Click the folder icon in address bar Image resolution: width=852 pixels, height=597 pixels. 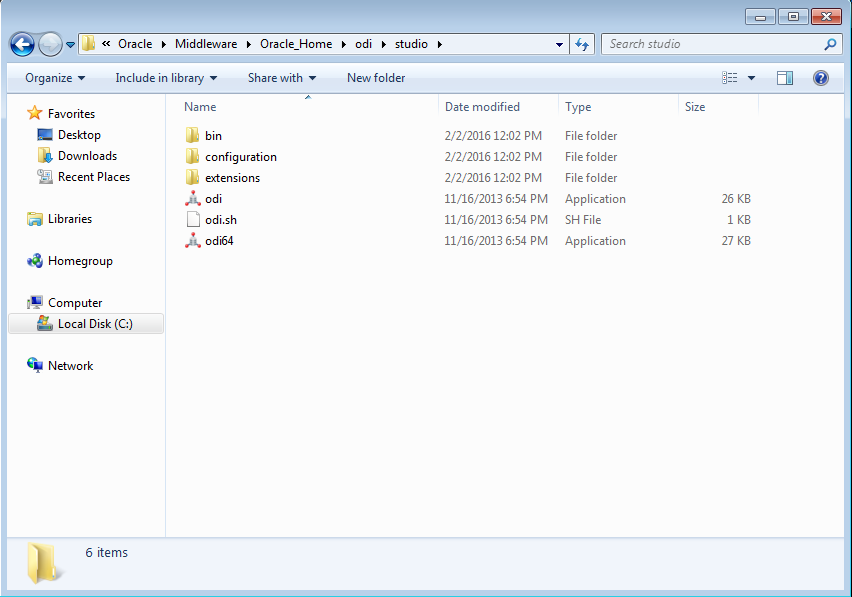pyautogui.click(x=89, y=43)
